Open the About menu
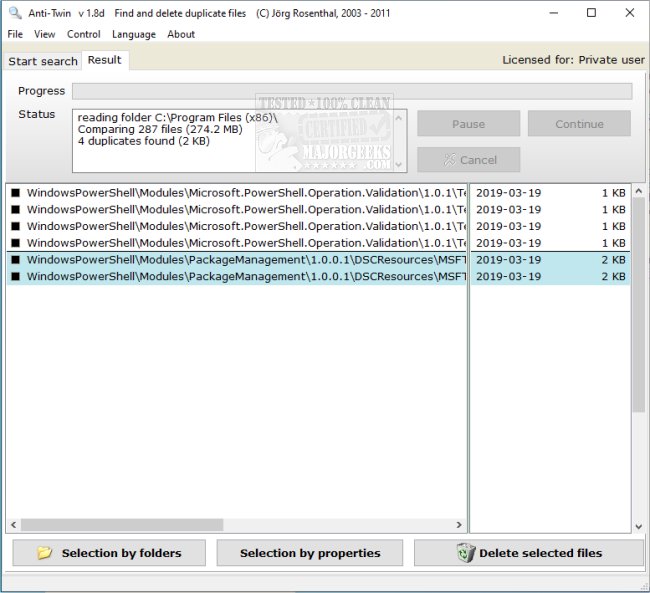The image size is (650, 593). [x=181, y=34]
